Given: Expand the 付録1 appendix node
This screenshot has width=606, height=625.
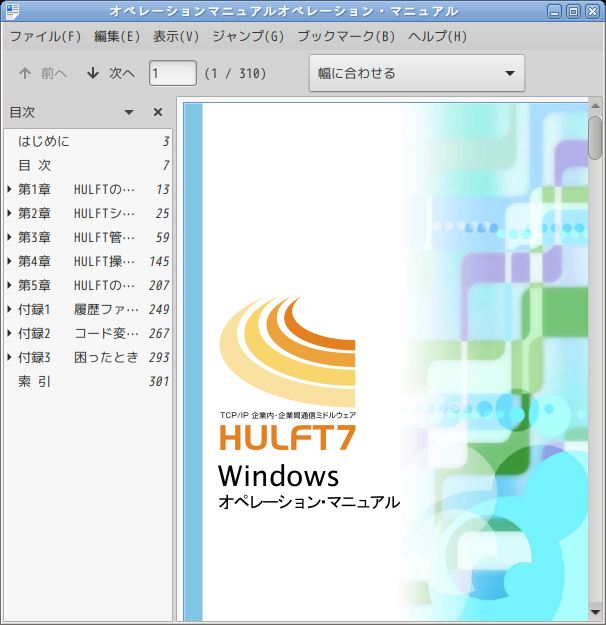Looking at the screenshot, I should coord(10,309).
